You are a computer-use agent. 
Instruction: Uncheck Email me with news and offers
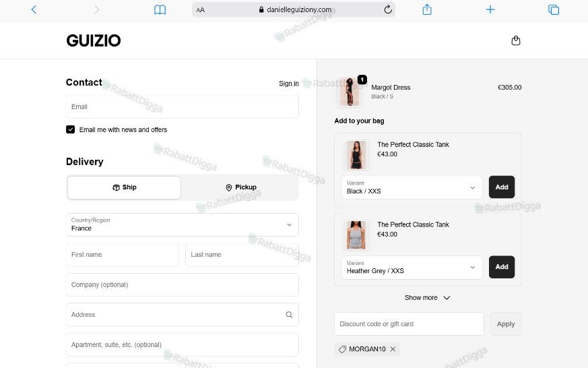click(70, 129)
